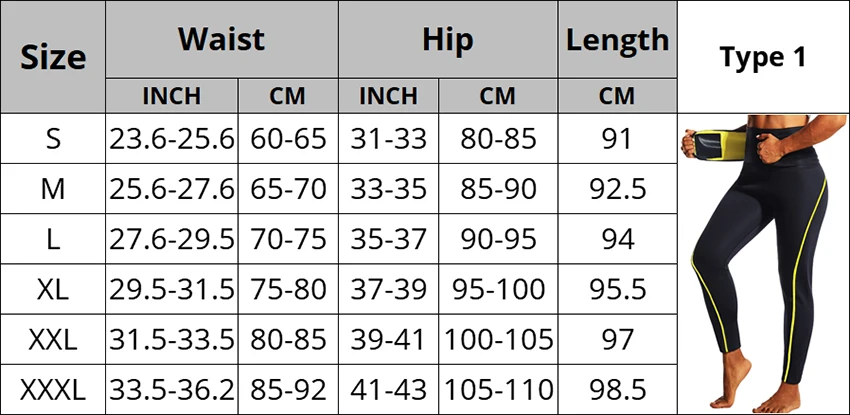Click the 65-70 waist cm cell
The image size is (850, 415).
288,189
